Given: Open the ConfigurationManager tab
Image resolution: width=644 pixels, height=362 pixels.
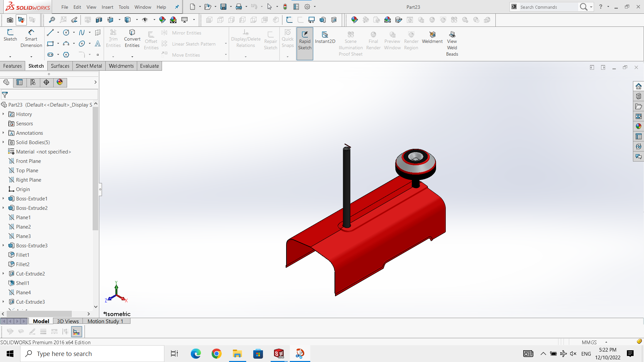Looking at the screenshot, I should point(33,82).
